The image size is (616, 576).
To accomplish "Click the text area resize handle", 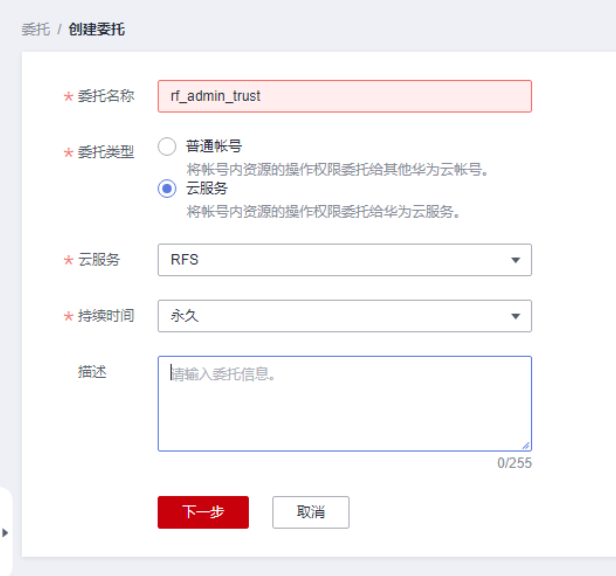I will pos(526,445).
